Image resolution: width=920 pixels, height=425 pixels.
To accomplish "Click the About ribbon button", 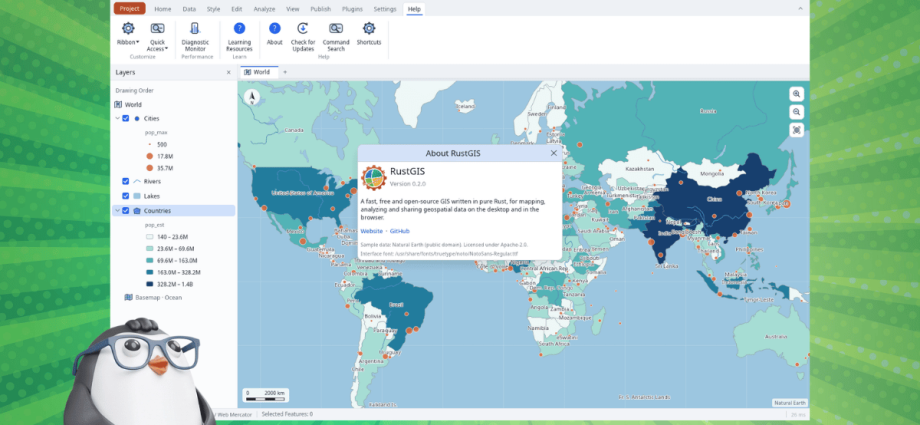I will 275,34.
